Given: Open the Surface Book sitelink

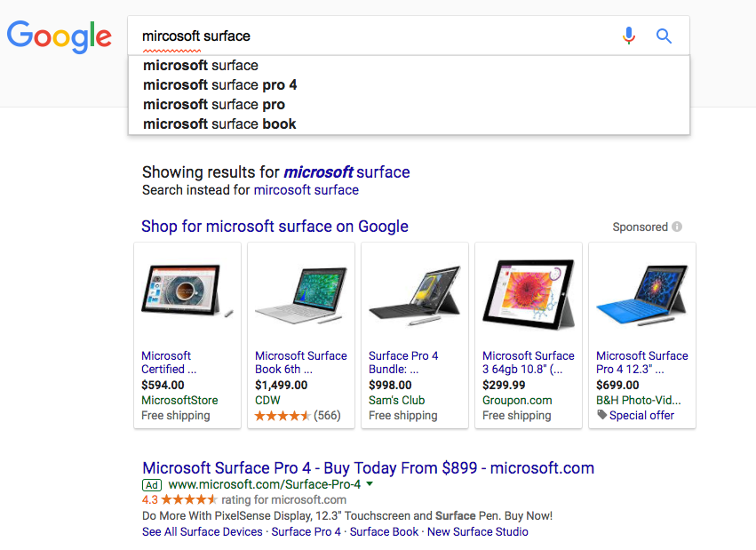Looking at the screenshot, I should [384, 531].
